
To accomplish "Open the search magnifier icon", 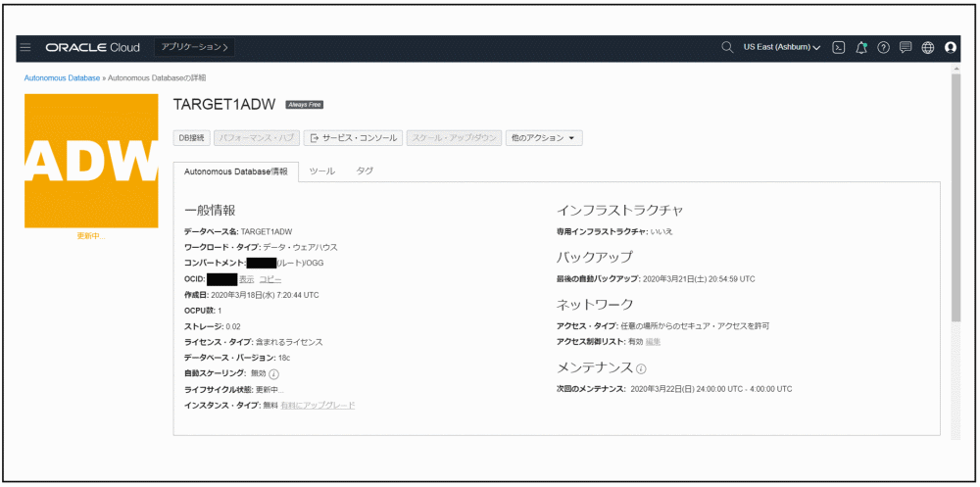I will pos(727,47).
